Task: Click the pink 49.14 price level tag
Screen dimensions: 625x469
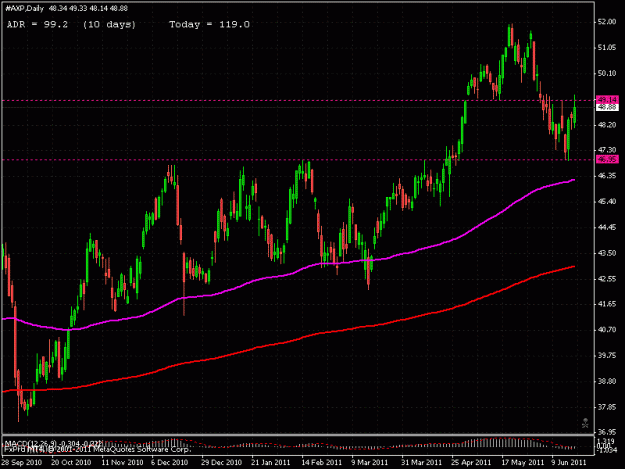Action: click(607, 99)
